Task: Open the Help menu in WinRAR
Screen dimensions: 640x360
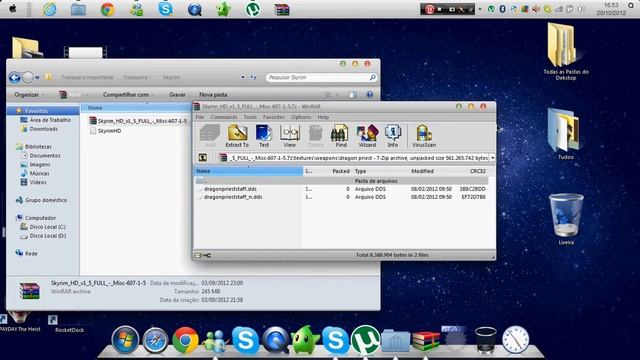Action: (x=323, y=117)
